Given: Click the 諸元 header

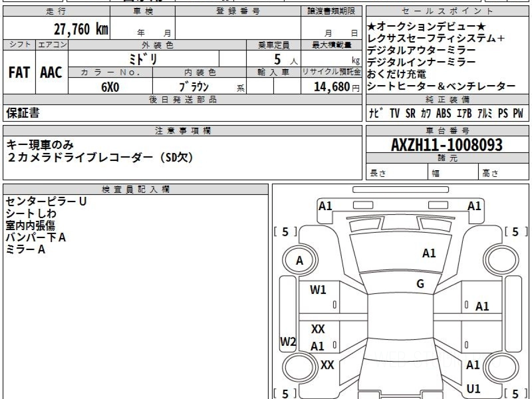Looking at the screenshot, I should coord(448,158).
